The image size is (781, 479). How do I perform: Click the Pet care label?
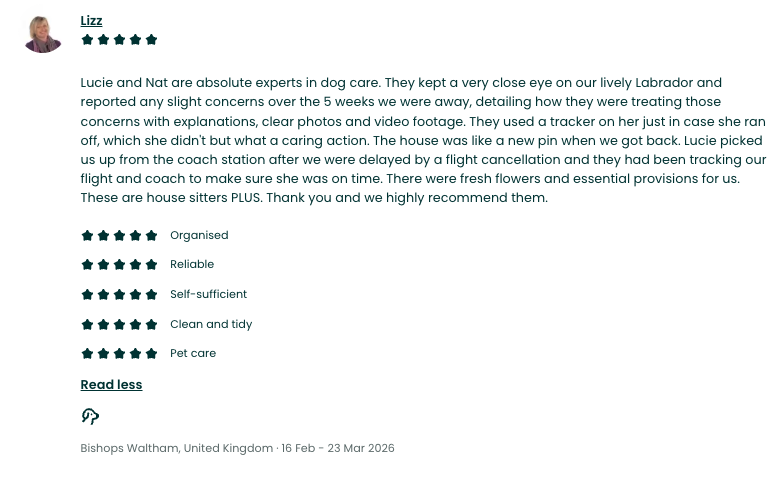193,354
